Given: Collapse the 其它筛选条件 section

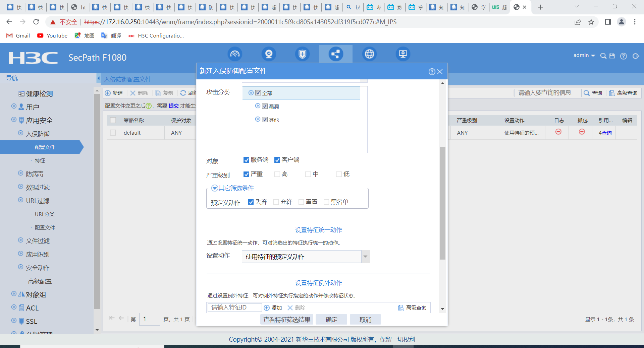Looking at the screenshot, I should click(215, 188).
